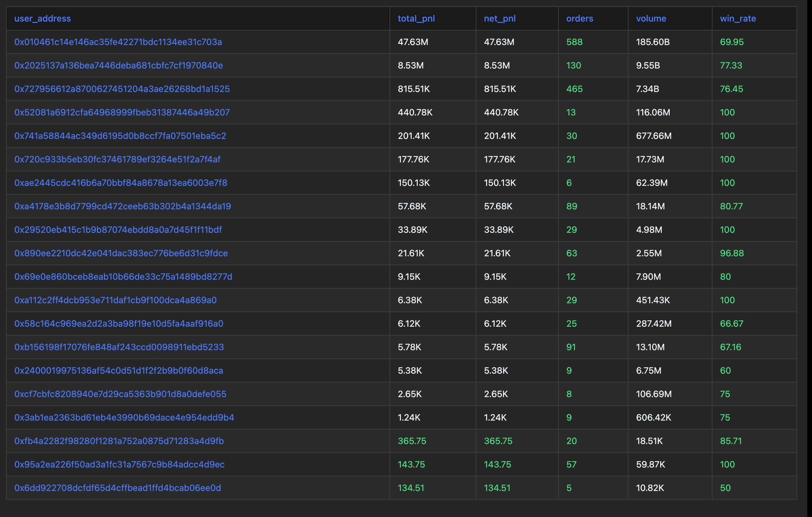The width and height of the screenshot is (812, 517).
Task: Open address link starting with 0xae2445cdc4
Action: (120, 183)
